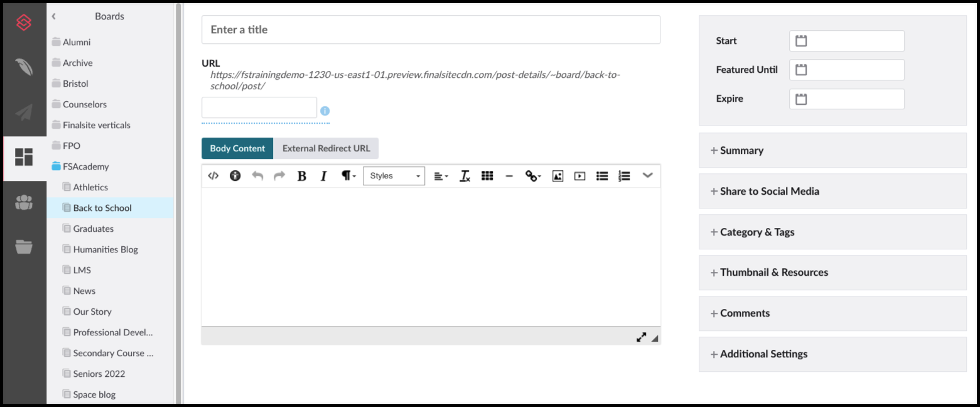Open the Styles dropdown in the editor
The height and width of the screenshot is (407, 980).
[394, 176]
